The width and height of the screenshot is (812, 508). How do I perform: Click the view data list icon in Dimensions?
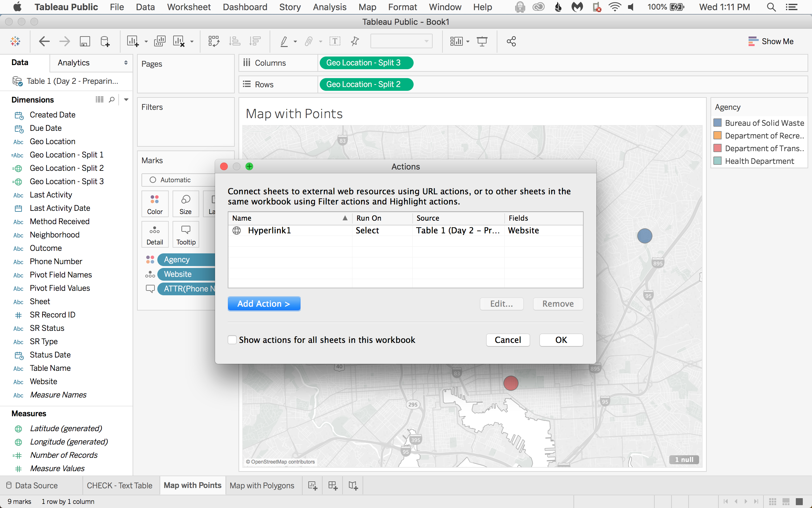pyautogui.click(x=100, y=99)
